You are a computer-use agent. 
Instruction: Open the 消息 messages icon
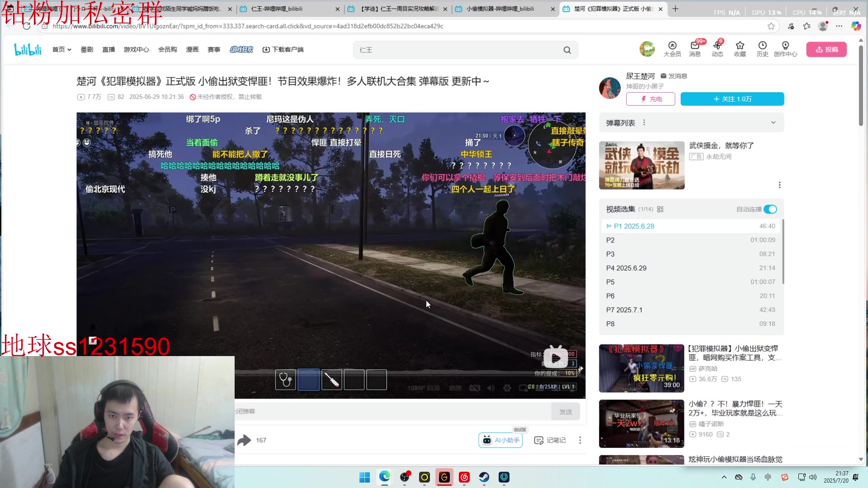pos(695,49)
